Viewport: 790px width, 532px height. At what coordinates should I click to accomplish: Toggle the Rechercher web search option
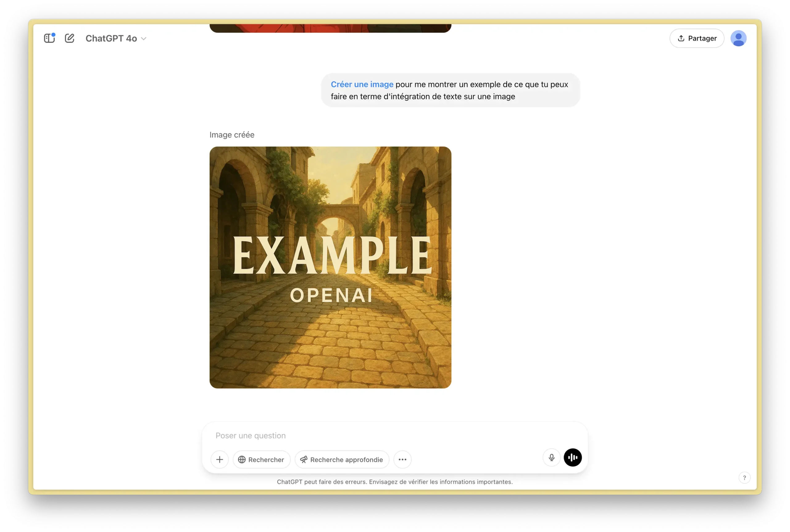tap(261, 459)
